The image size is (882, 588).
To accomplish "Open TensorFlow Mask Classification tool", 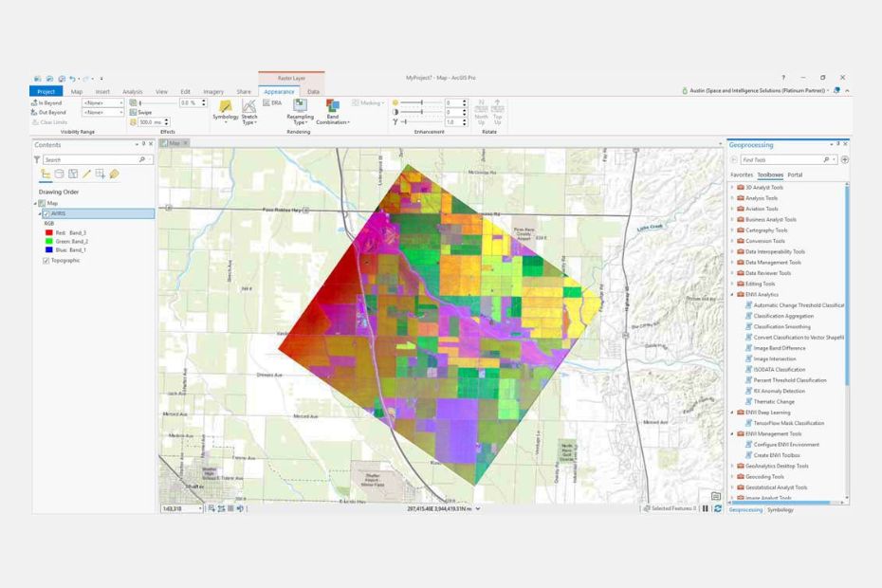I will (784, 423).
